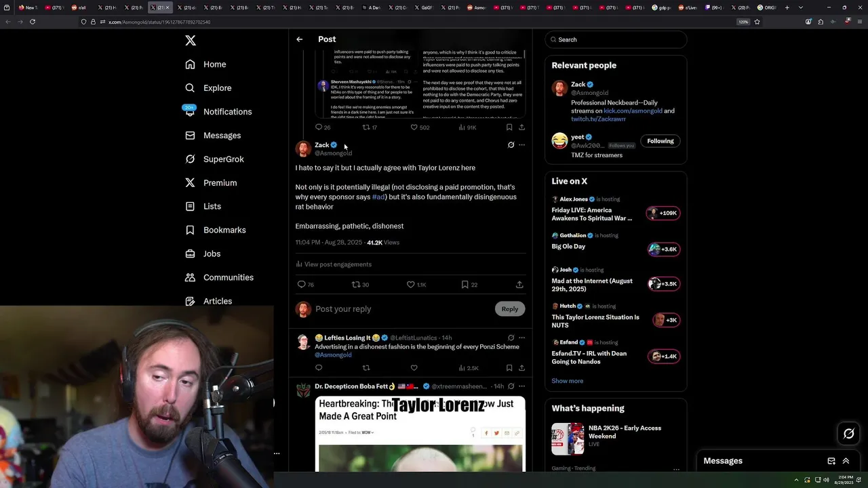
Task: Click the Reply button
Action: coord(510,309)
